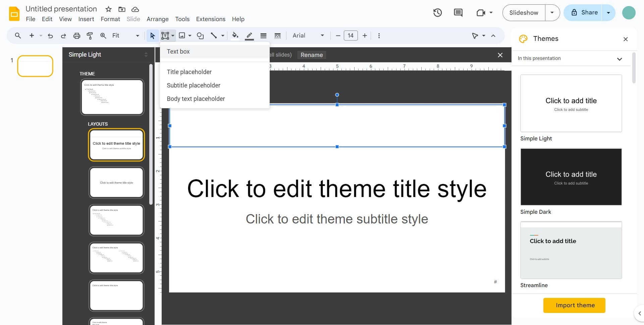Click the Rename button
The width and height of the screenshot is (644, 325).
(x=312, y=55)
